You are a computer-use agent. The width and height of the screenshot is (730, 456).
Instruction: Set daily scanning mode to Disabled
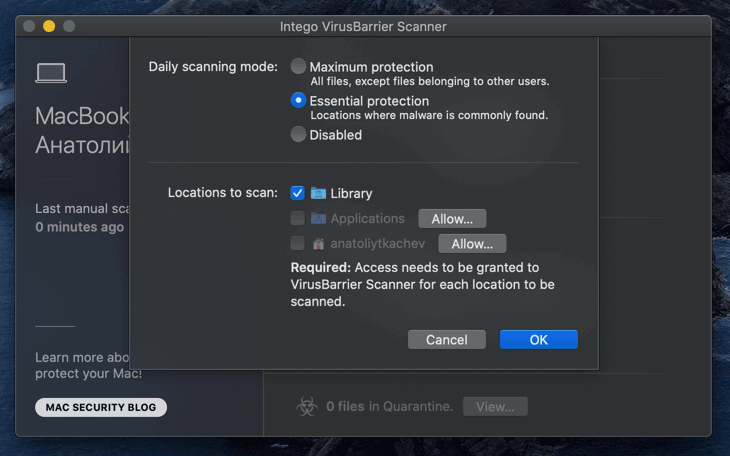tap(298, 135)
